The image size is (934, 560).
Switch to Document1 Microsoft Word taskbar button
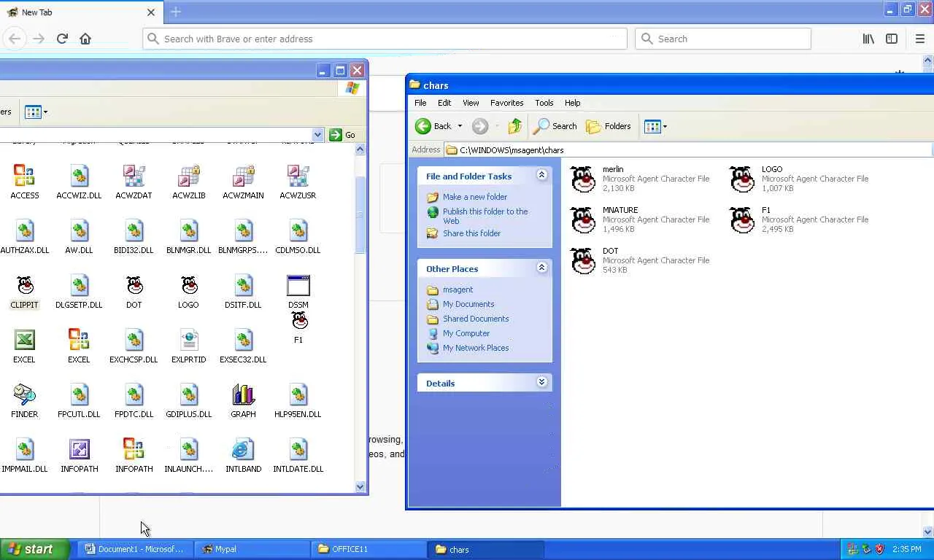click(135, 549)
